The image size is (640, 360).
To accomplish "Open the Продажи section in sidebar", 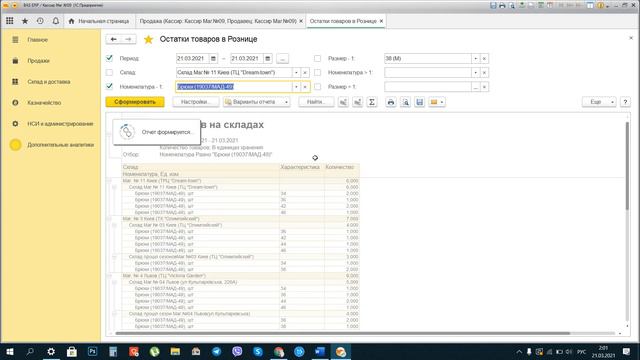I will pos(38,60).
